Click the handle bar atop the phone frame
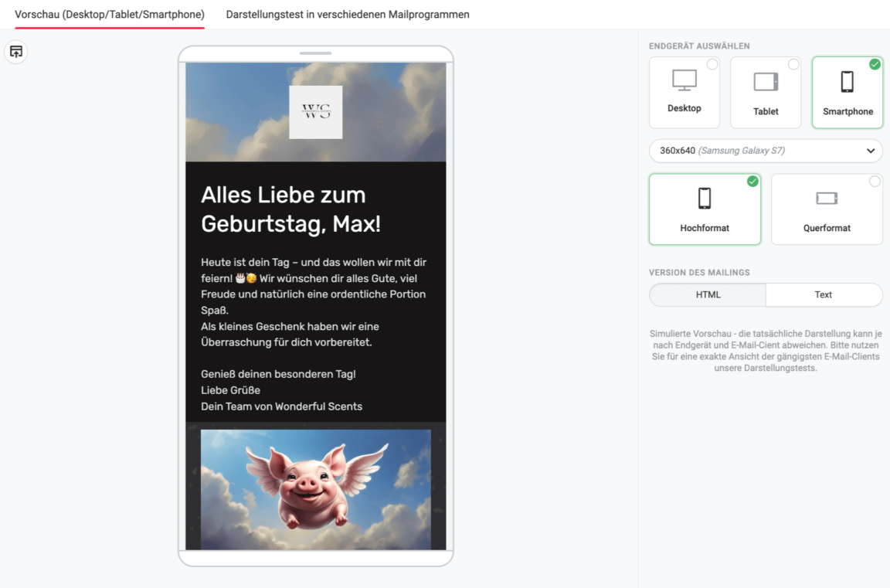 (x=315, y=53)
